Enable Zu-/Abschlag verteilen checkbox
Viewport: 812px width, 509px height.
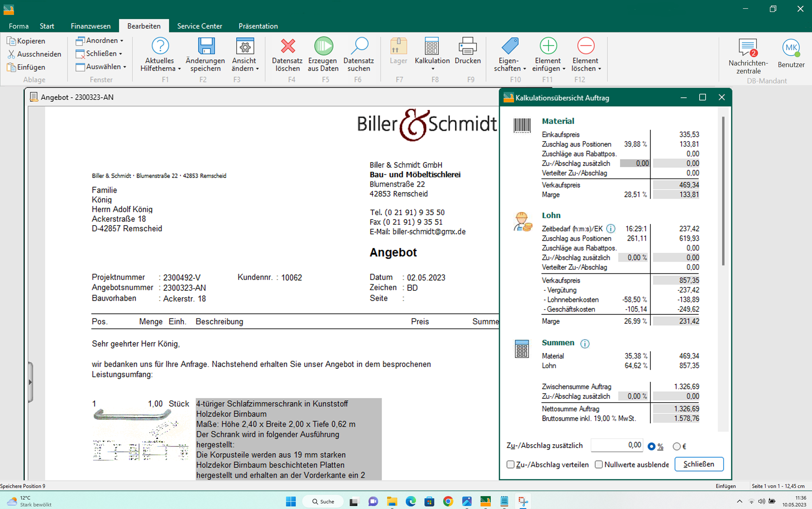[511, 465]
